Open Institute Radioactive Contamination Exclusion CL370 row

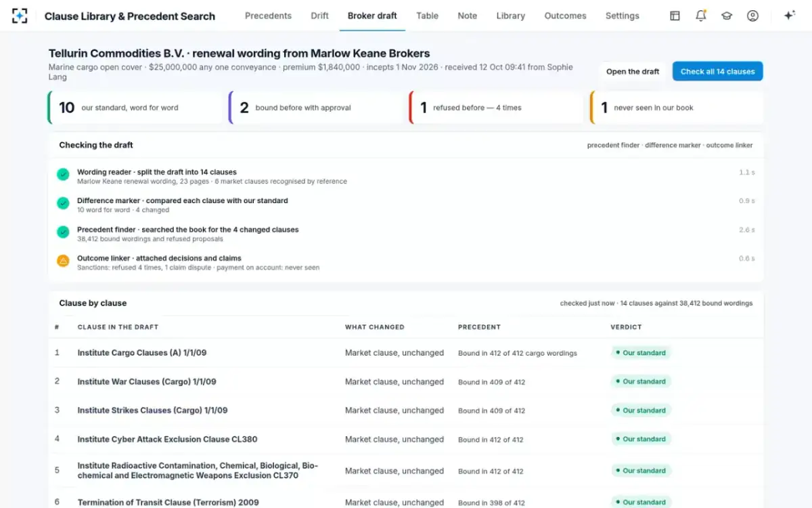tap(406, 471)
